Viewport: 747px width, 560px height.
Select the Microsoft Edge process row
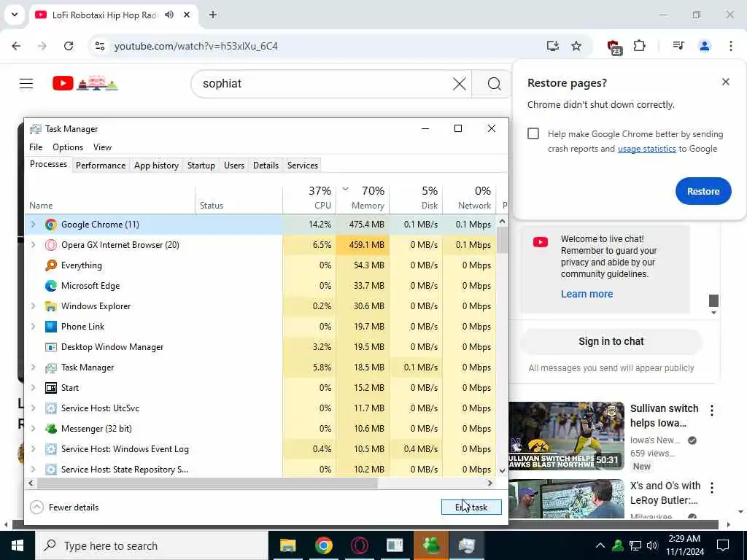pyautogui.click(x=260, y=286)
